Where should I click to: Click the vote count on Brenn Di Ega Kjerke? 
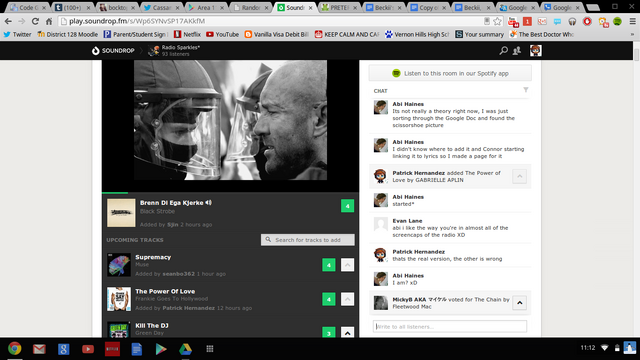347,206
